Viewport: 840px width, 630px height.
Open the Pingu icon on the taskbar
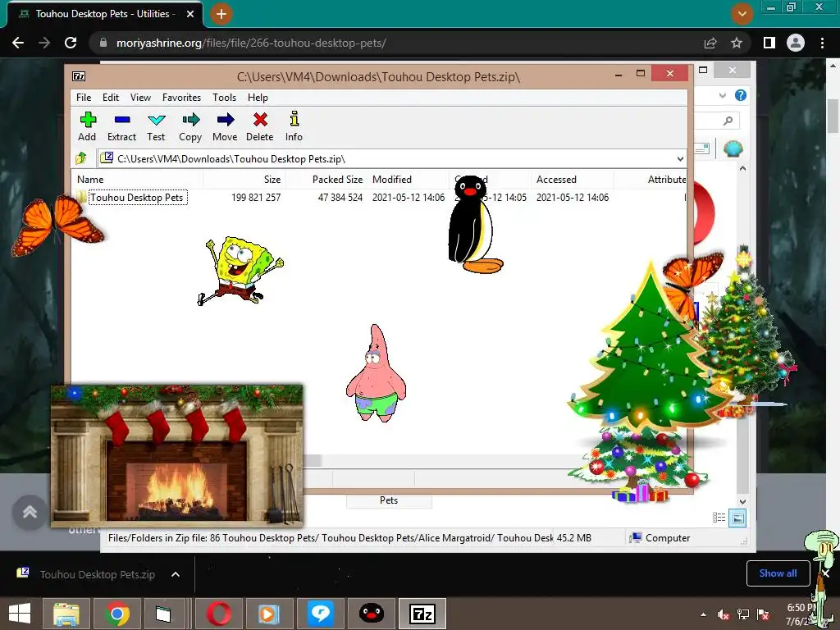372,614
